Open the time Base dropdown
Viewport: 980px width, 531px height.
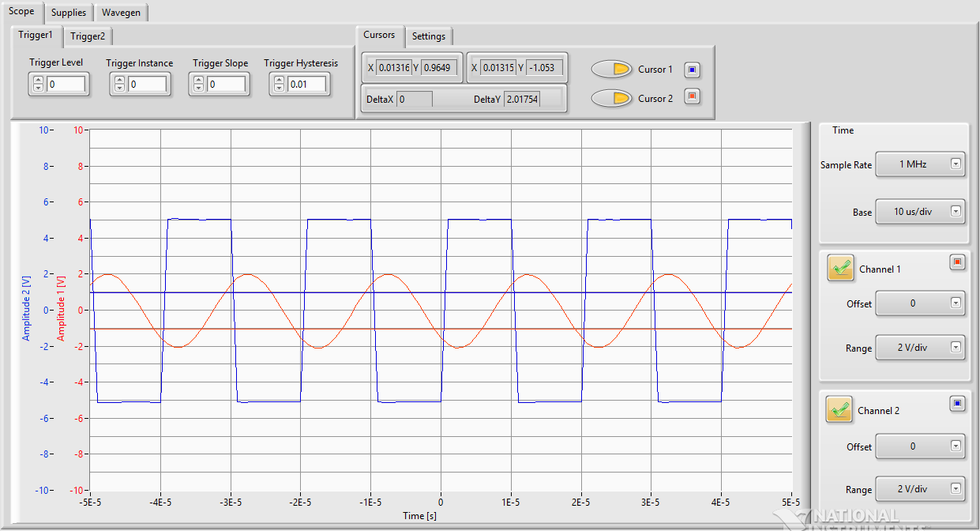921,212
